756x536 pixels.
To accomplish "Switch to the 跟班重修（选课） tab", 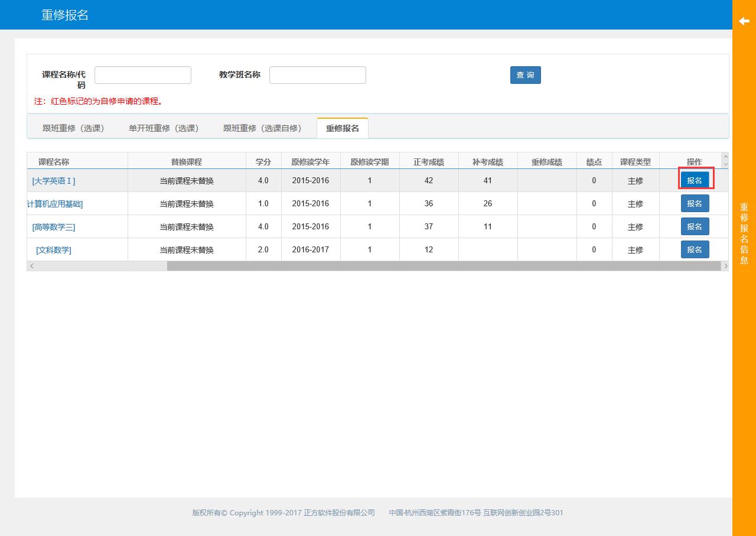I will click(x=73, y=128).
